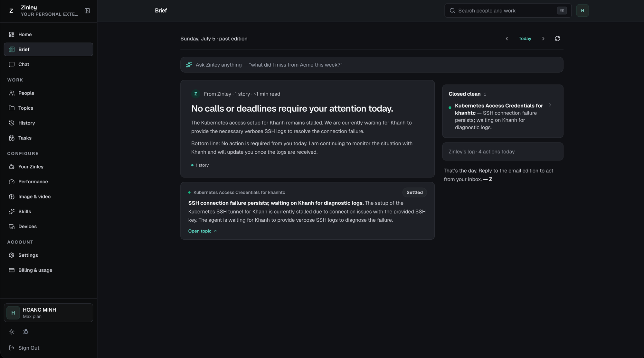
Task: Go to People page
Action: (48, 93)
